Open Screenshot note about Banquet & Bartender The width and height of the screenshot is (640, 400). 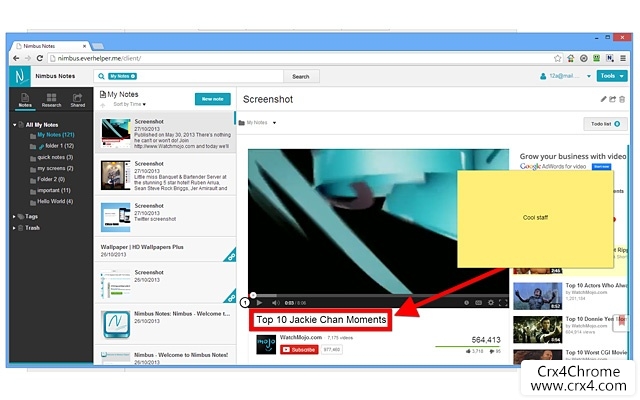(x=165, y=176)
